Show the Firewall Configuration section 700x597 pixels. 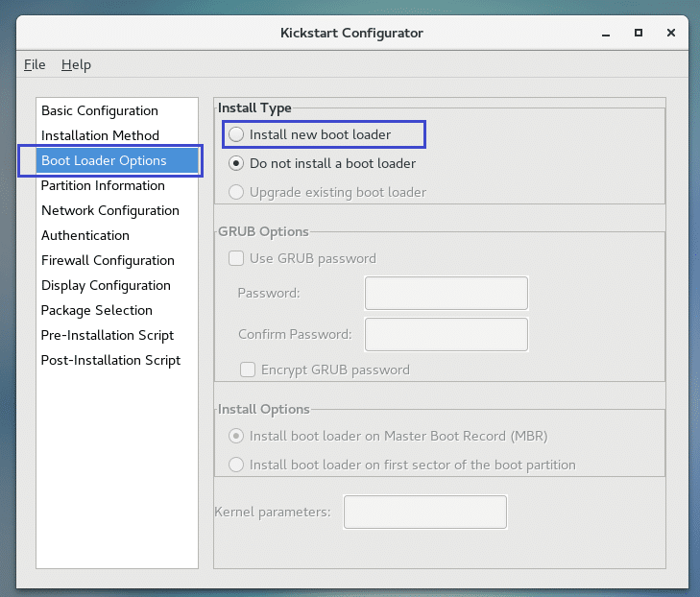(x=108, y=260)
